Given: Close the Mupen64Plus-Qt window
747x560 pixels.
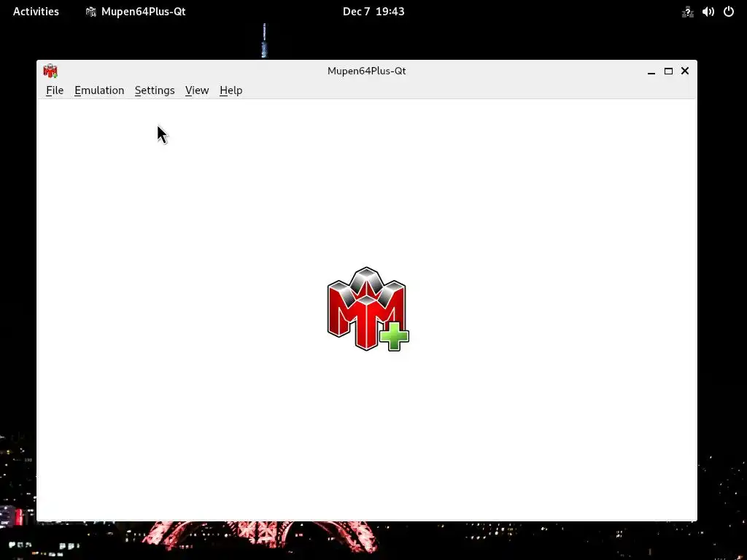Looking at the screenshot, I should pos(685,71).
